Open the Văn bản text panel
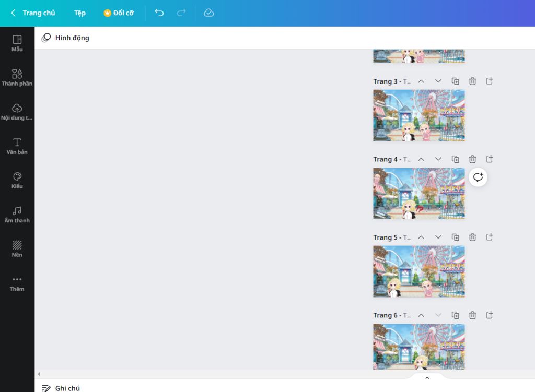The width and height of the screenshot is (535, 392). (17, 146)
